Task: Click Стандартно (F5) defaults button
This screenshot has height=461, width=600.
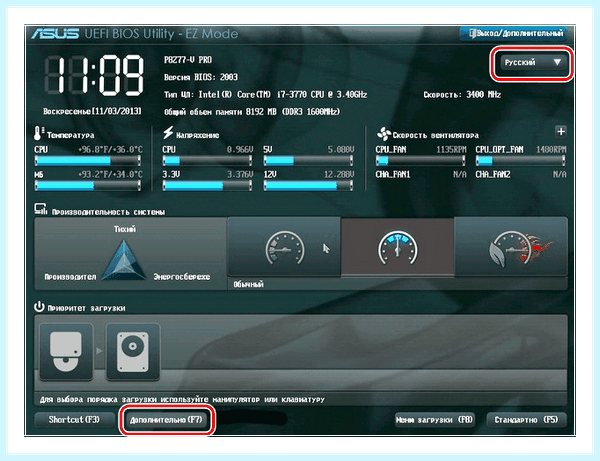Action: point(526,420)
